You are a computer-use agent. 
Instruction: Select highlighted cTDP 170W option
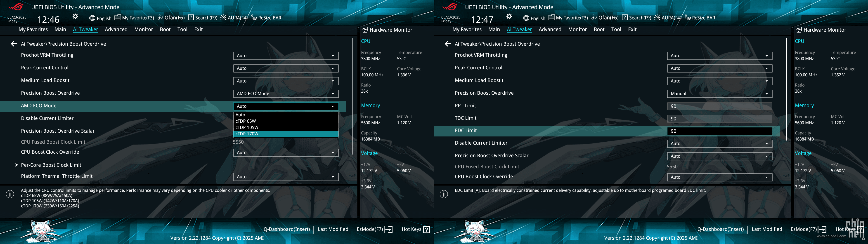pos(286,134)
